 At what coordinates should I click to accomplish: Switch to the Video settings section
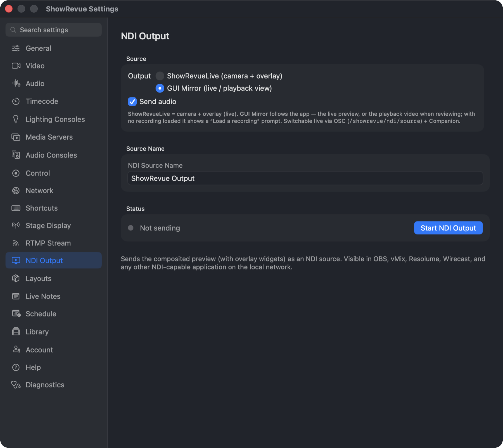[54, 66]
